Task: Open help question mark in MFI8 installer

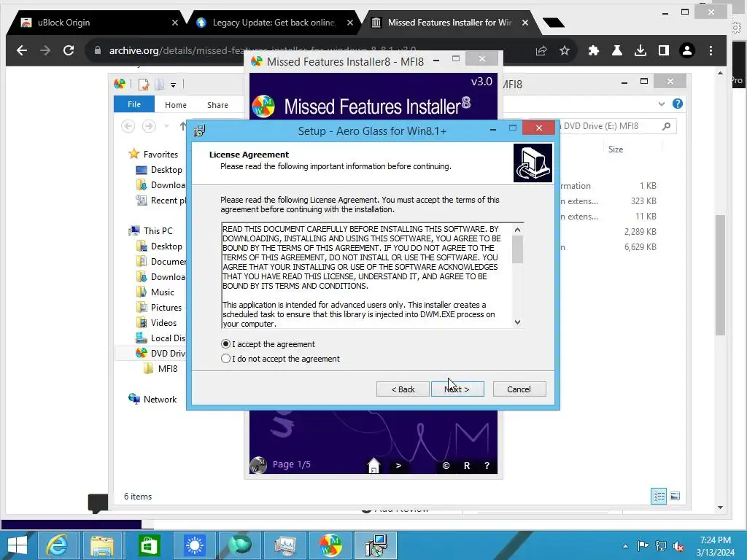Action: coord(487,466)
